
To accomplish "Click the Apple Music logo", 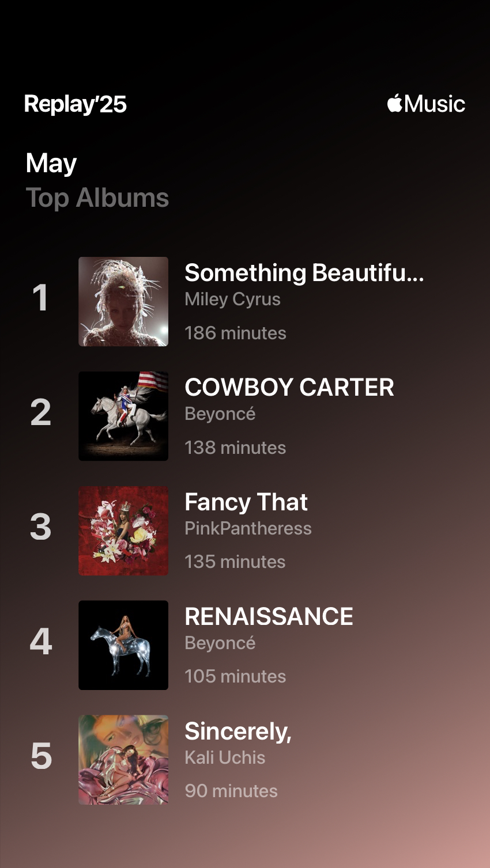I will 426,104.
